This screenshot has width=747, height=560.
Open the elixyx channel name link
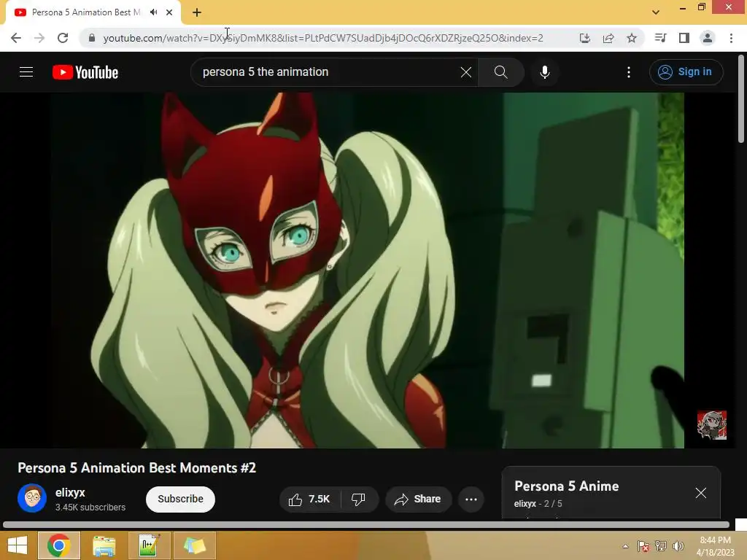70,493
